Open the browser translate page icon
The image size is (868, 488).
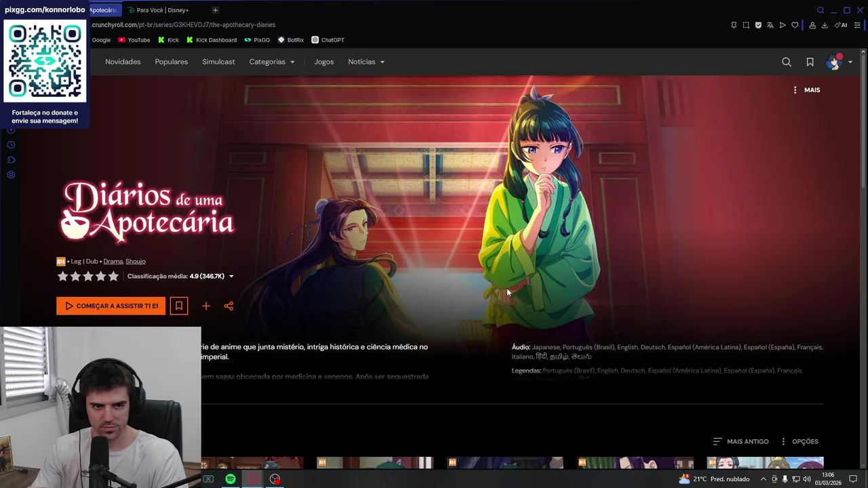770,25
